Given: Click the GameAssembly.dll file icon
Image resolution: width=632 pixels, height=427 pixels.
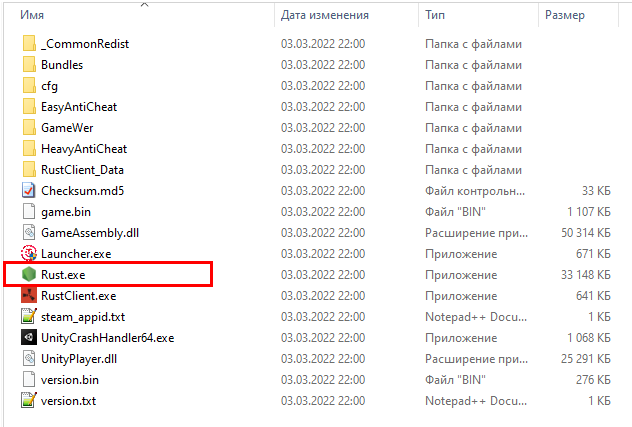Looking at the screenshot, I should pyautogui.click(x=28, y=232).
